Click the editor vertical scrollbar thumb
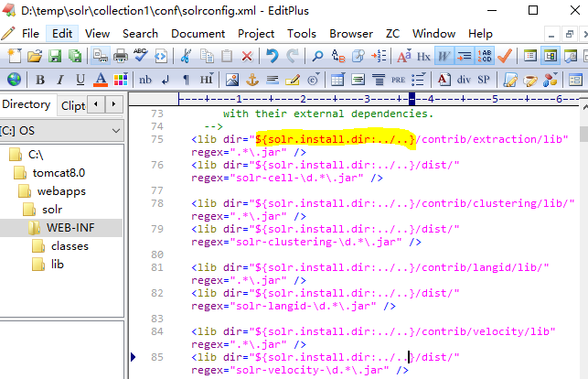588x379 pixels. coord(583,134)
